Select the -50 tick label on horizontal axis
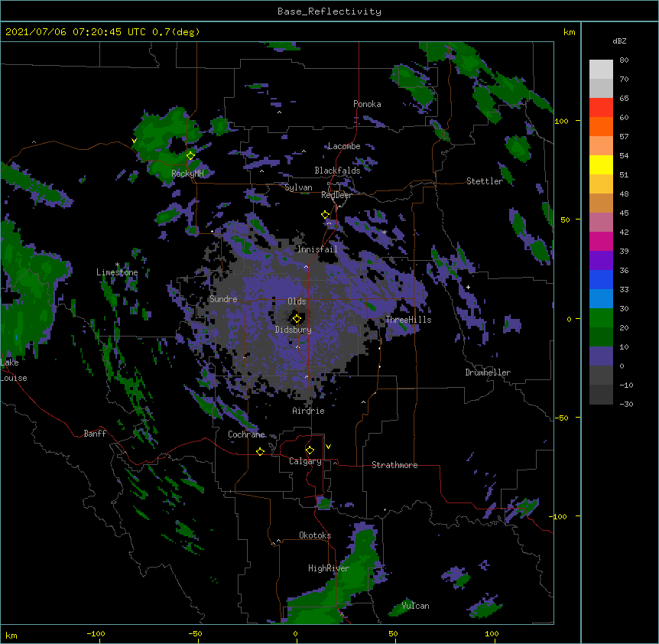The height and width of the screenshot is (644, 659). pos(195,633)
